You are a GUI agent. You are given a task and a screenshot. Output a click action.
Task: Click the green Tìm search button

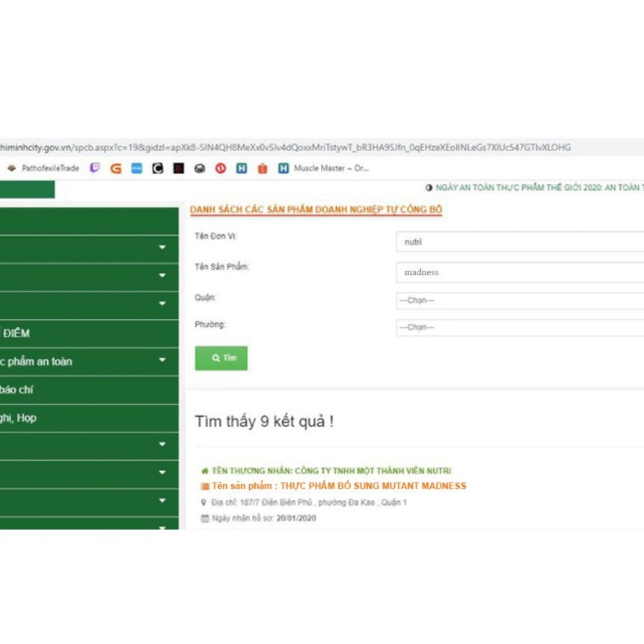(221, 358)
